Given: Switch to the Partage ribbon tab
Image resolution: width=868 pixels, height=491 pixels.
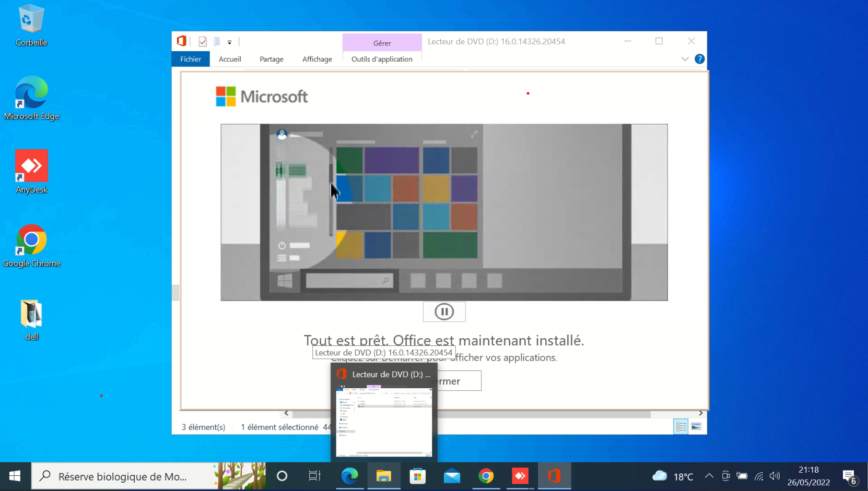Looking at the screenshot, I should point(272,59).
